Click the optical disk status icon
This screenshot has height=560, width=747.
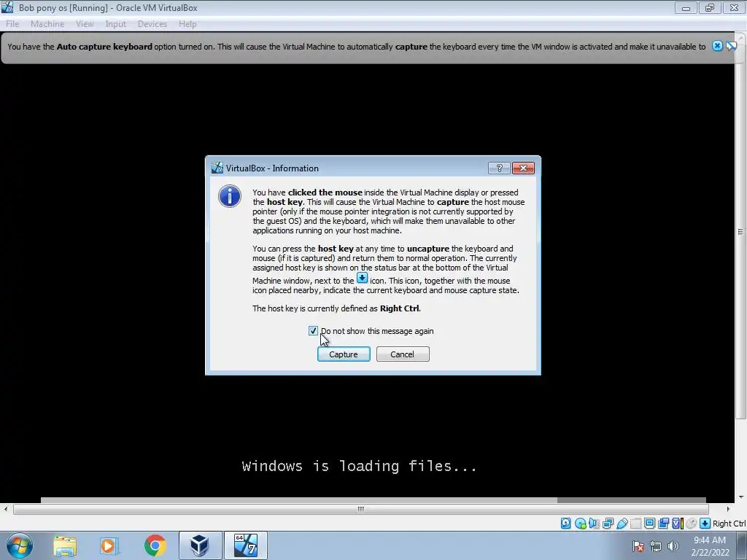pyautogui.click(x=580, y=524)
